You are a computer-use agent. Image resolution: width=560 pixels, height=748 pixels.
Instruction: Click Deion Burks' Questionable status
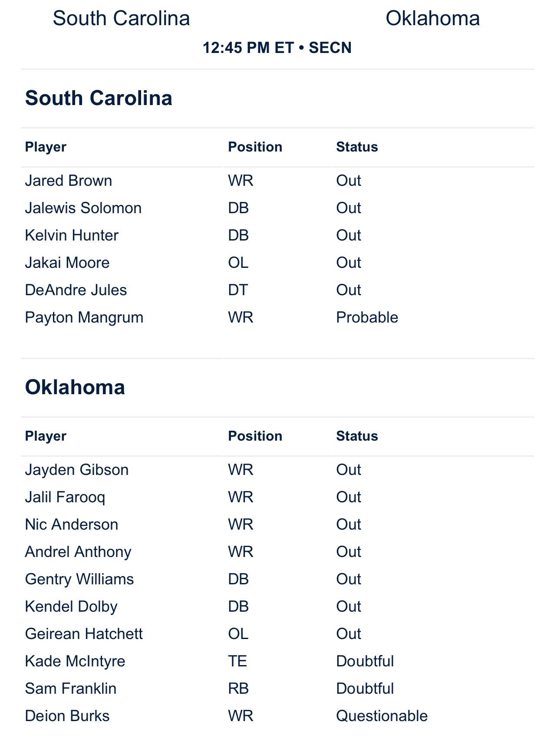pos(382,716)
